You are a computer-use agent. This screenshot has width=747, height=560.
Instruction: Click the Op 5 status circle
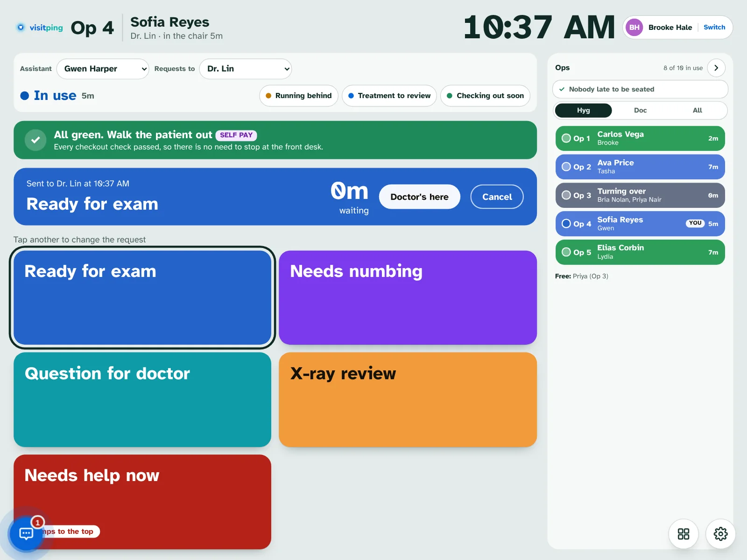[x=566, y=252]
